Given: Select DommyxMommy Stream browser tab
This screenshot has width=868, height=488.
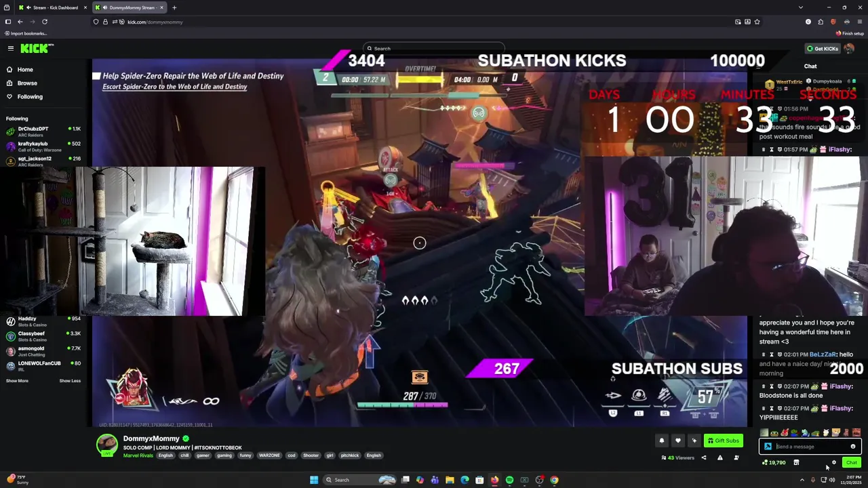Looking at the screenshot, I should 130,7.
